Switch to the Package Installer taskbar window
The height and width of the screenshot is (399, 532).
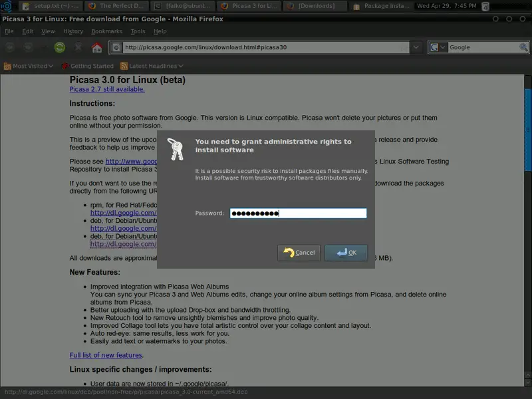tap(380, 6)
